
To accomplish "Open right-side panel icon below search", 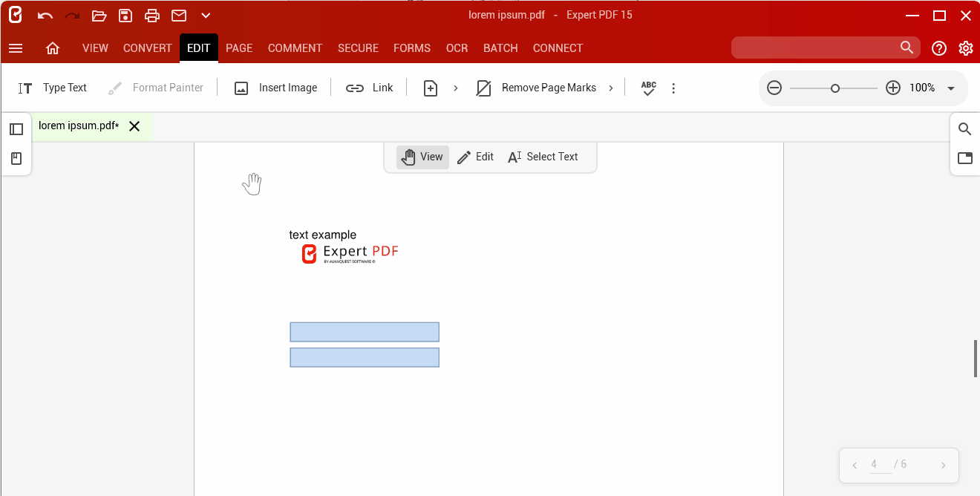I will [965, 158].
